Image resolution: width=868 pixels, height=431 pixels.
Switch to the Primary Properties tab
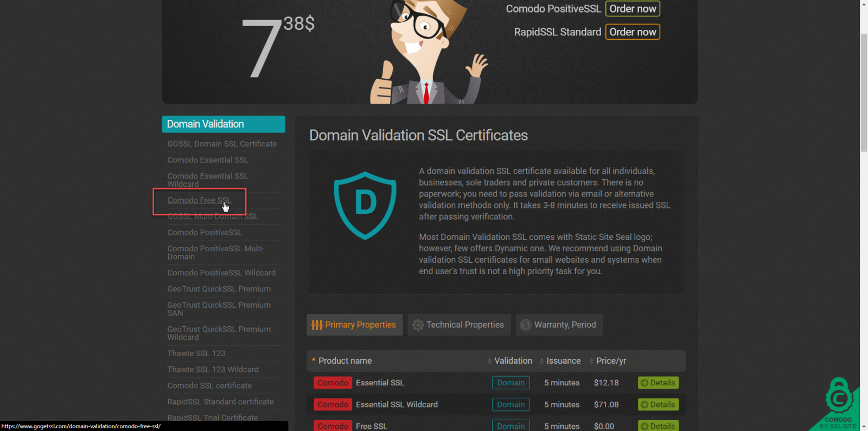(x=355, y=325)
